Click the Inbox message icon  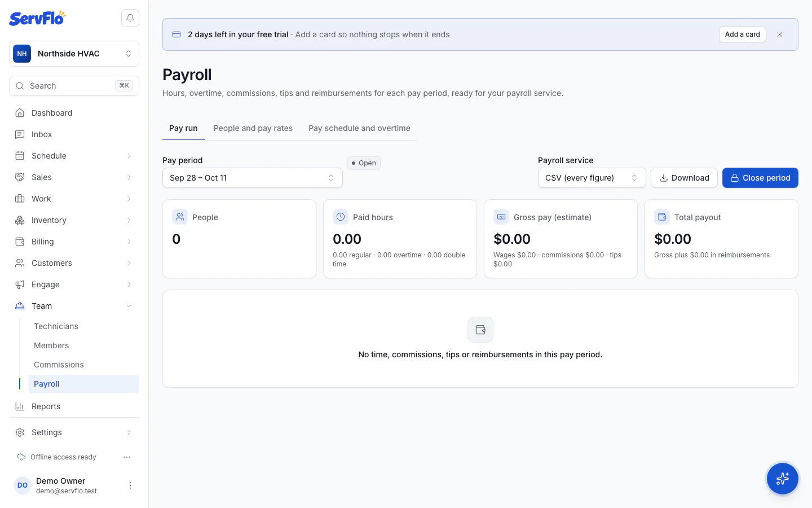(x=20, y=134)
